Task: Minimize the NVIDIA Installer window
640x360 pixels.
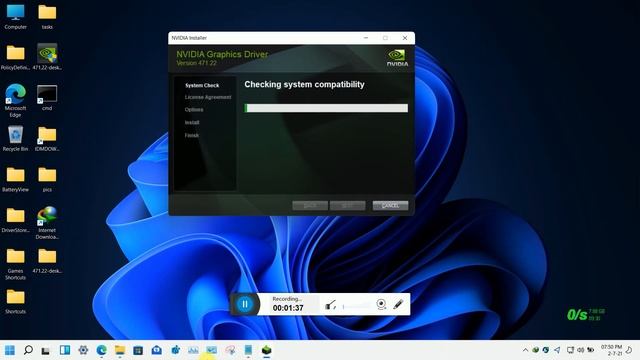Action: [366, 38]
